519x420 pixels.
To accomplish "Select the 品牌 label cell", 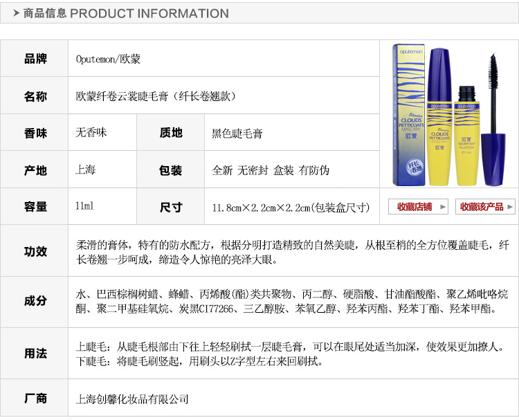I will pos(35,59).
